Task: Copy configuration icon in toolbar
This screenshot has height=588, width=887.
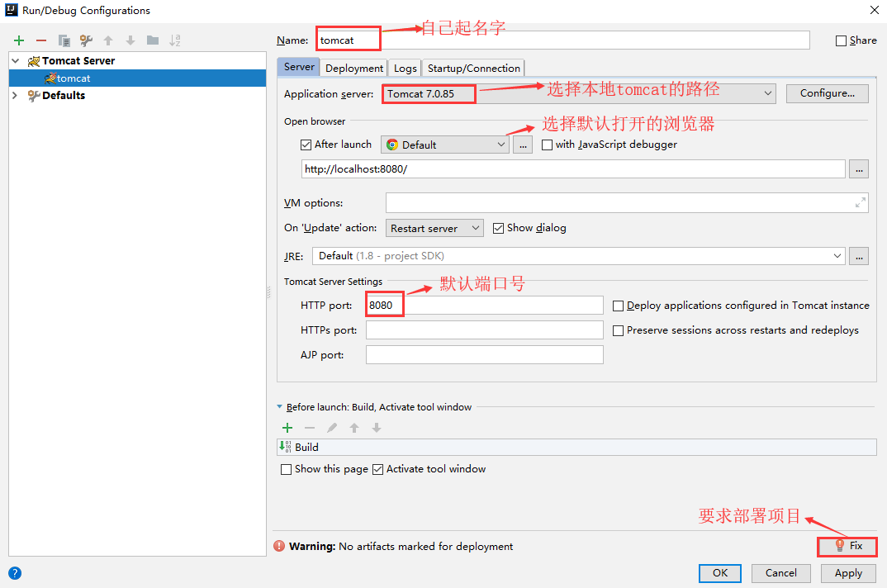Action: [64, 40]
